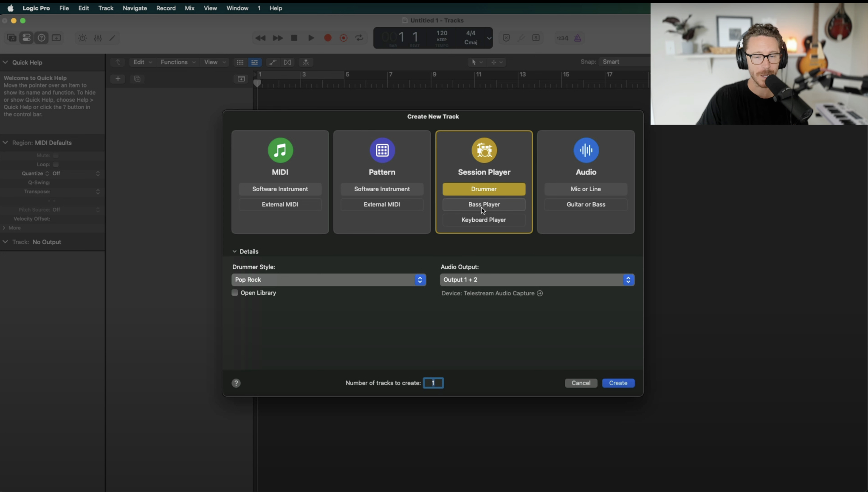Click the Cycle loop icon

pyautogui.click(x=360, y=38)
